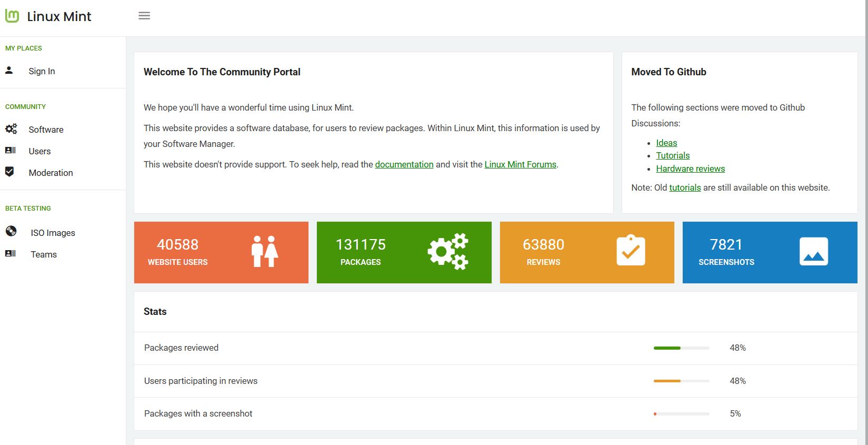Image resolution: width=868 pixels, height=445 pixels.
Task: Open the 63880 Reviews tile
Action: coord(587,252)
